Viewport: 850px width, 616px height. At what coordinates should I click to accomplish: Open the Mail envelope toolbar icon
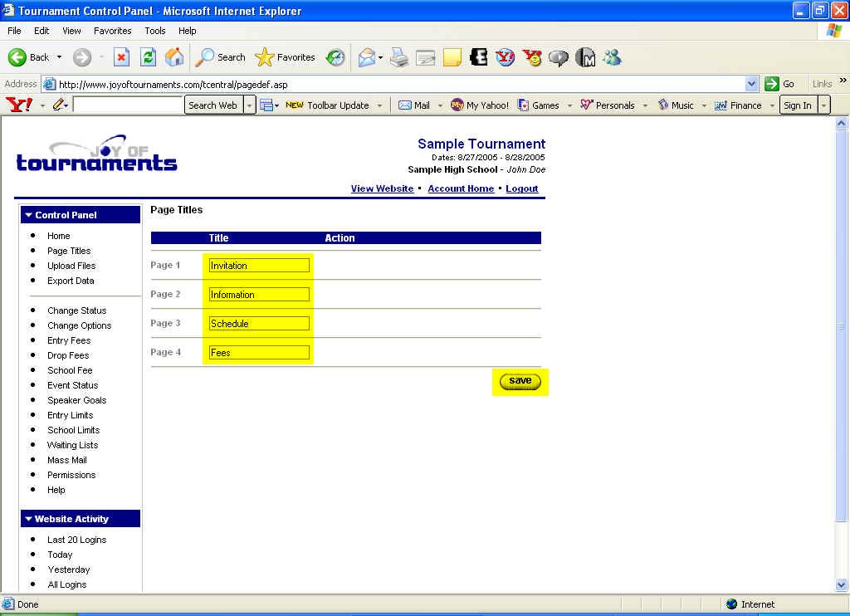(x=366, y=57)
